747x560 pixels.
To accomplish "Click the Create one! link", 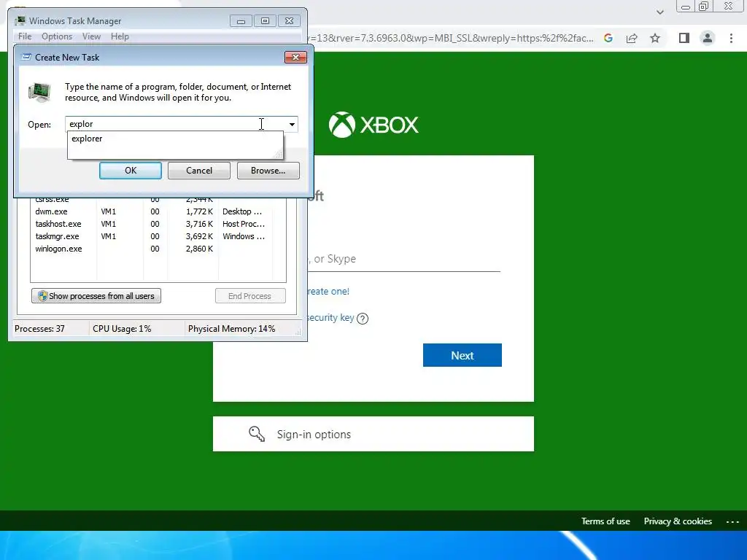I will [328, 292].
